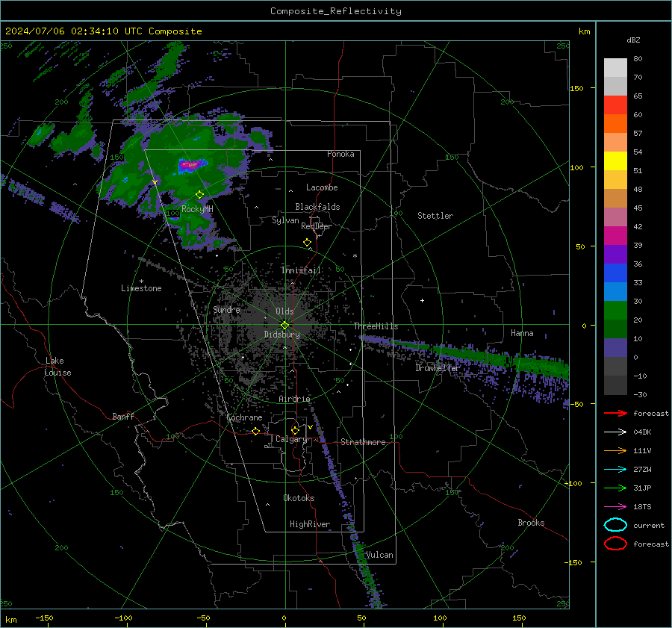Select the ThreeHills label
Viewport: 672px width, 628px height.
tap(376, 326)
